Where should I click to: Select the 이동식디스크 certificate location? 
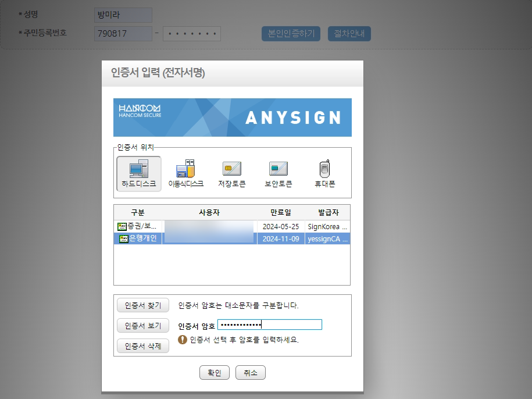(x=185, y=174)
